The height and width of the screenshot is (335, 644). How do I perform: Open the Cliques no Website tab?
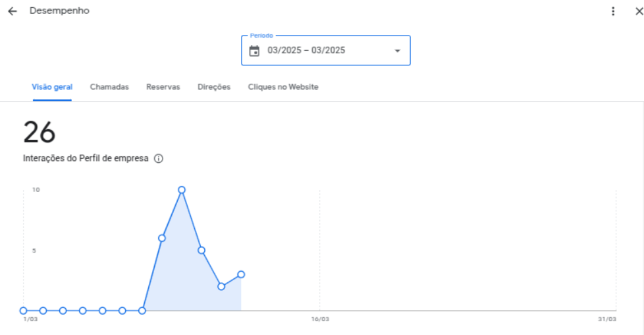click(x=283, y=87)
